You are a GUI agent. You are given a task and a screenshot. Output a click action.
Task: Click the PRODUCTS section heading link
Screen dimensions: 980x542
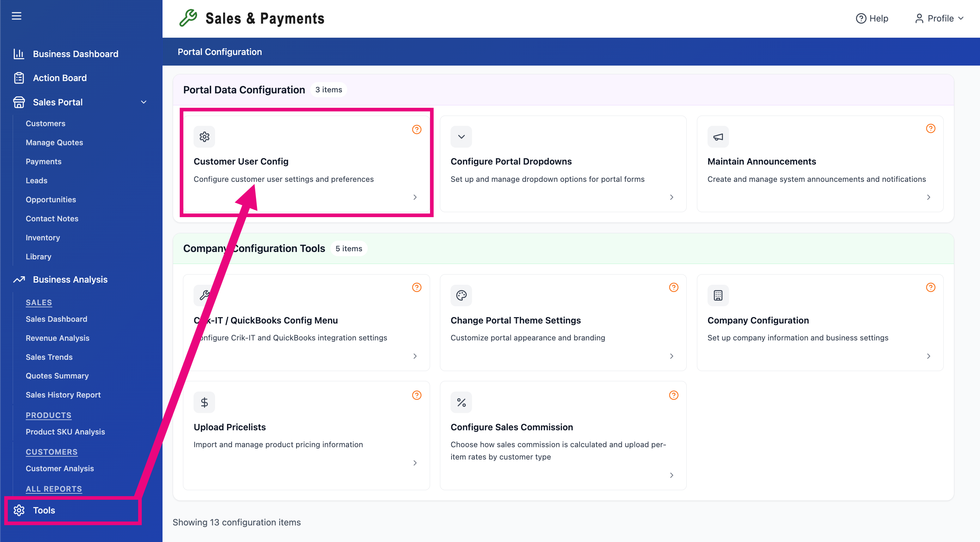coord(48,415)
